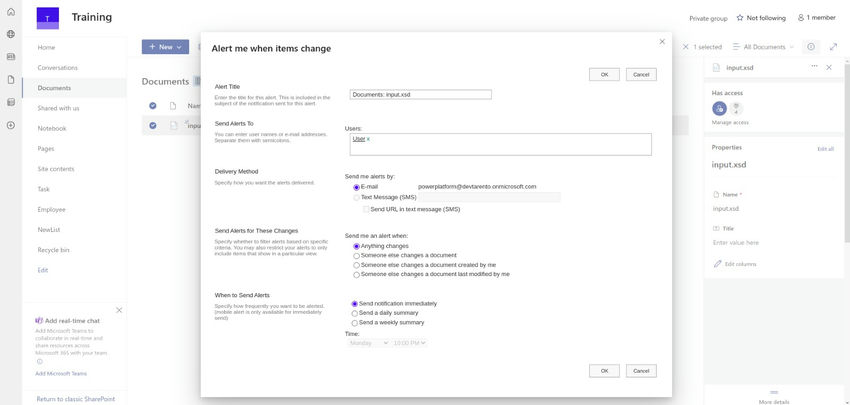
Task: Select the 'Send a daily summary' option
Action: pos(355,313)
